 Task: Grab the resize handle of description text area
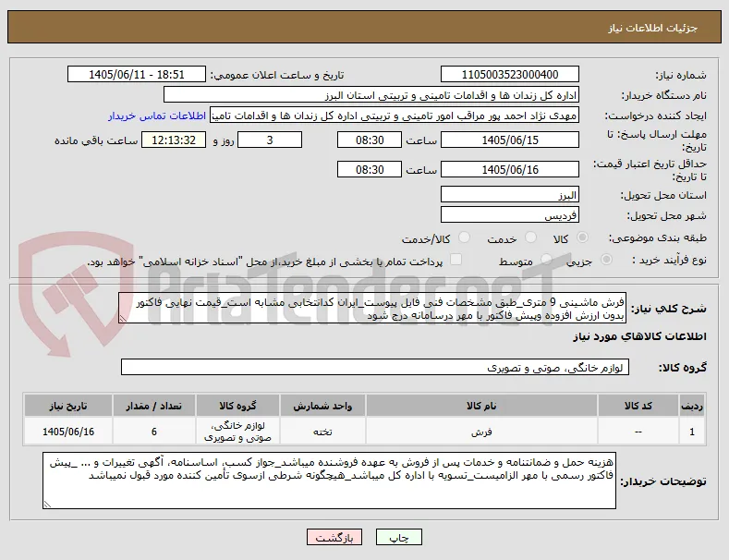coord(123,319)
